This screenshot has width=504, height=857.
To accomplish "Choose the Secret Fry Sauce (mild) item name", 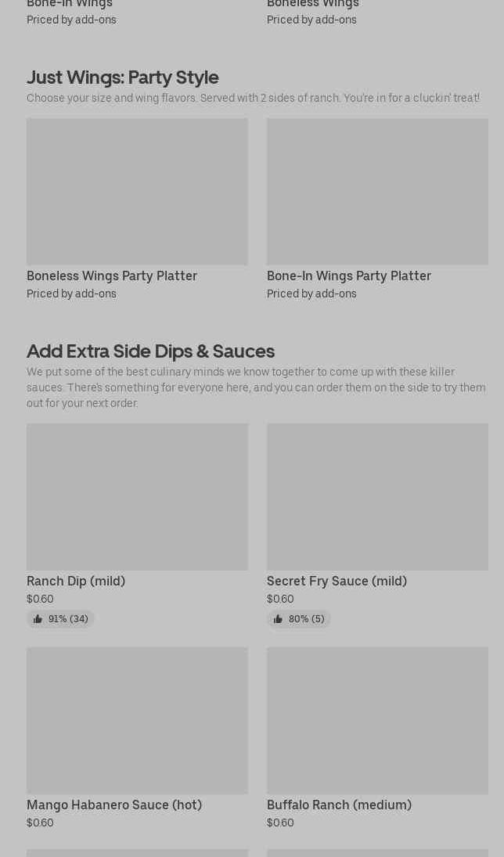I will tap(337, 582).
